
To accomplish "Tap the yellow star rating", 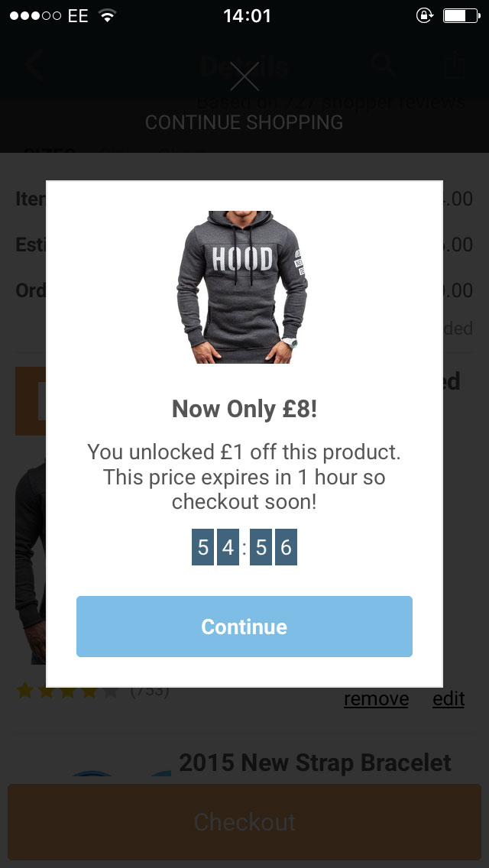I will click(67, 691).
